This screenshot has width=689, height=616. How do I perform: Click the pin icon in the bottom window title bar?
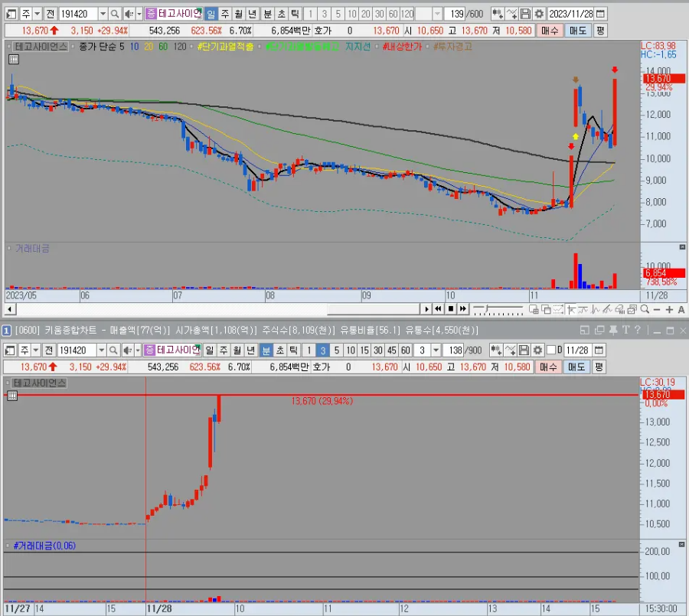point(613,330)
